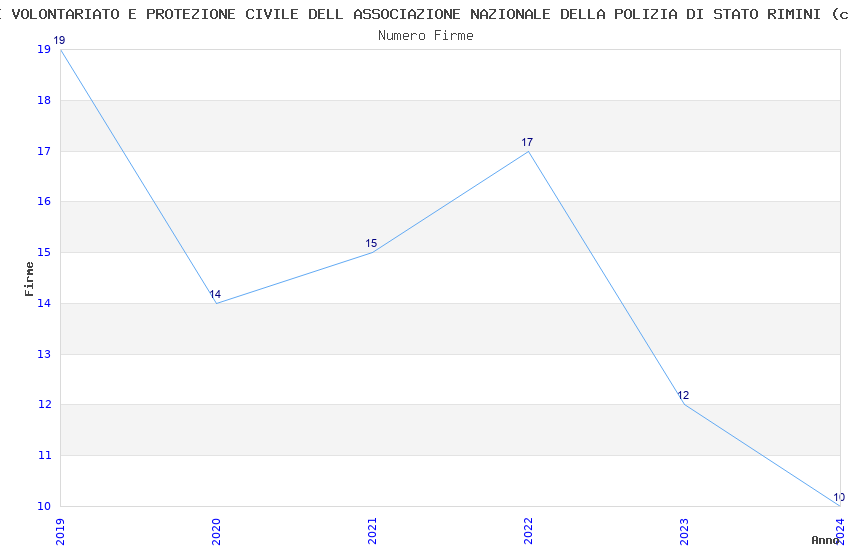The width and height of the screenshot is (850, 550).
Task: Click the 2023 x-axis year label
Action: tap(684, 530)
